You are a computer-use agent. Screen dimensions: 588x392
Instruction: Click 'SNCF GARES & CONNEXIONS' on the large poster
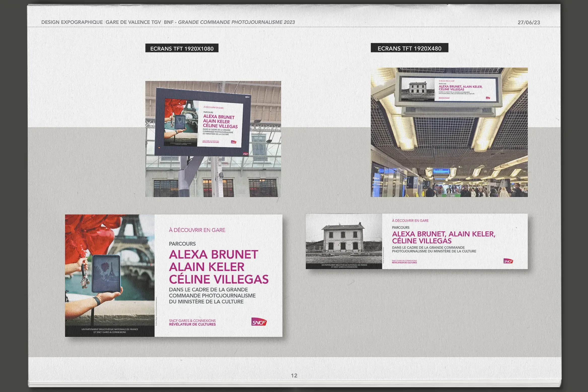tap(192, 320)
